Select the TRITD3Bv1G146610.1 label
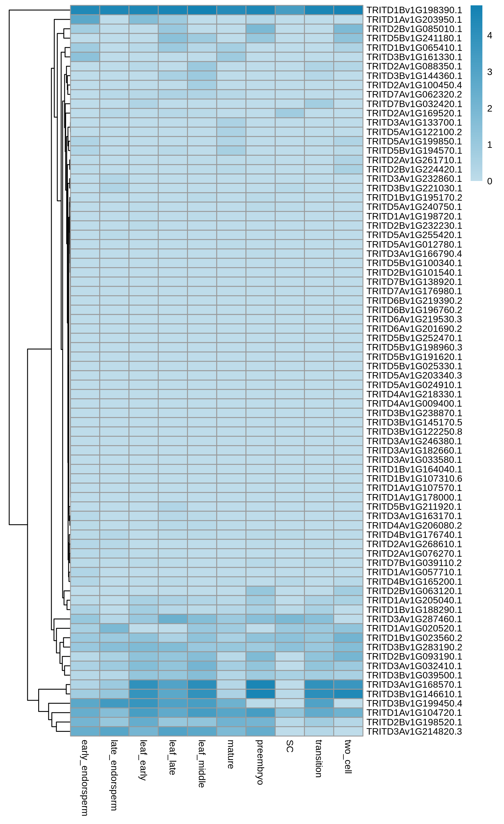The width and height of the screenshot is (504, 824). pyautogui.click(x=414, y=694)
